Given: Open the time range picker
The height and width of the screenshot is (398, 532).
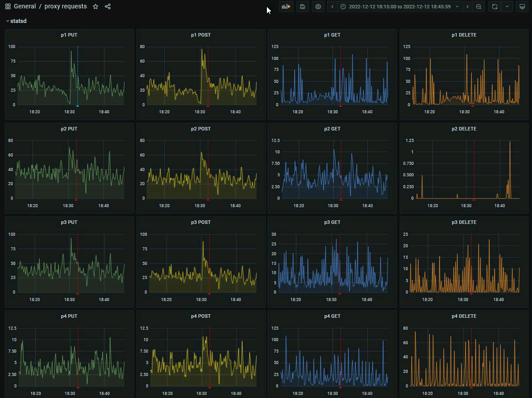Looking at the screenshot, I should pyautogui.click(x=400, y=7).
